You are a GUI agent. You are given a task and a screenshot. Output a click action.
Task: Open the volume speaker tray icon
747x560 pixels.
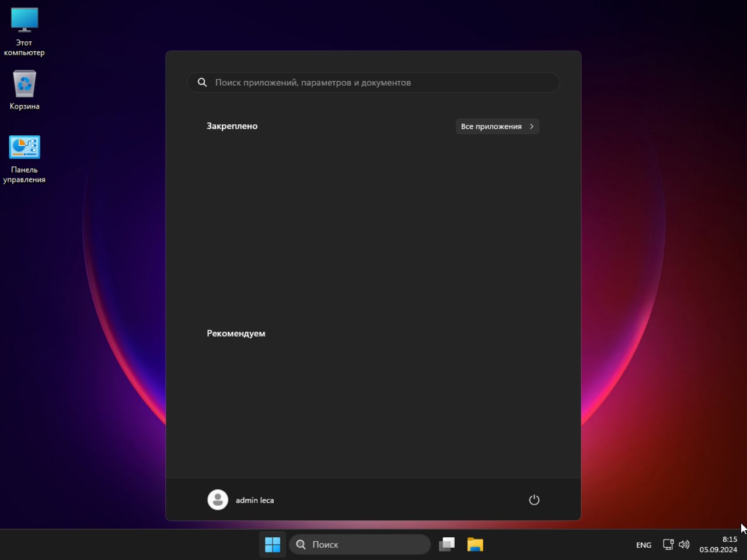pyautogui.click(x=684, y=544)
